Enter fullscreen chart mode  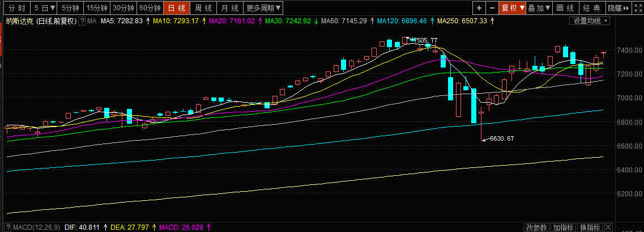click(x=638, y=8)
